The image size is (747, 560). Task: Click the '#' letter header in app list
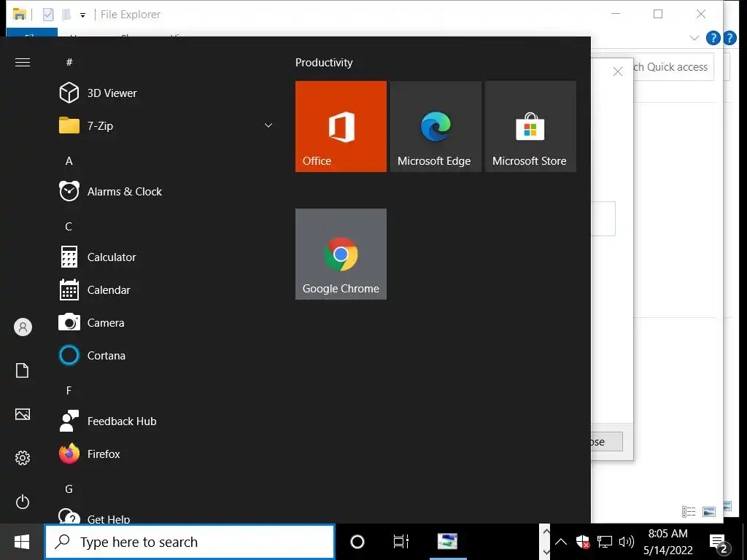pyautogui.click(x=69, y=62)
